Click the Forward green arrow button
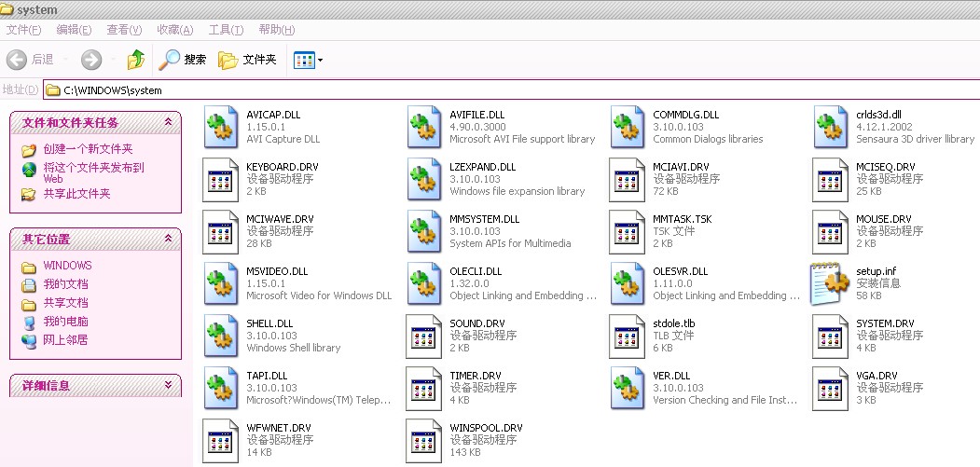This screenshot has width=980, height=467. [91, 60]
